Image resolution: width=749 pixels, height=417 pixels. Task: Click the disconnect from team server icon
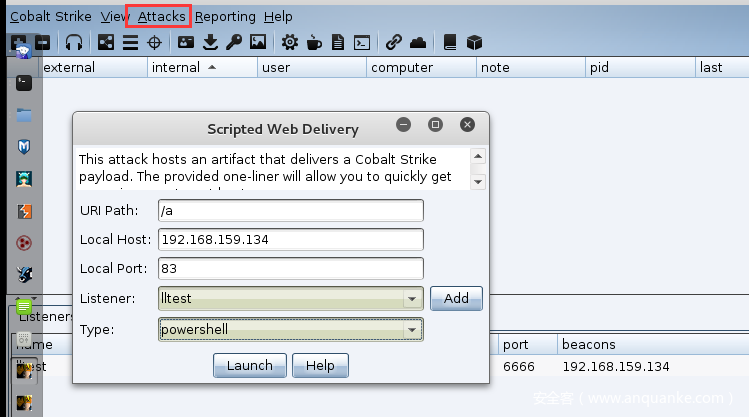pos(43,43)
